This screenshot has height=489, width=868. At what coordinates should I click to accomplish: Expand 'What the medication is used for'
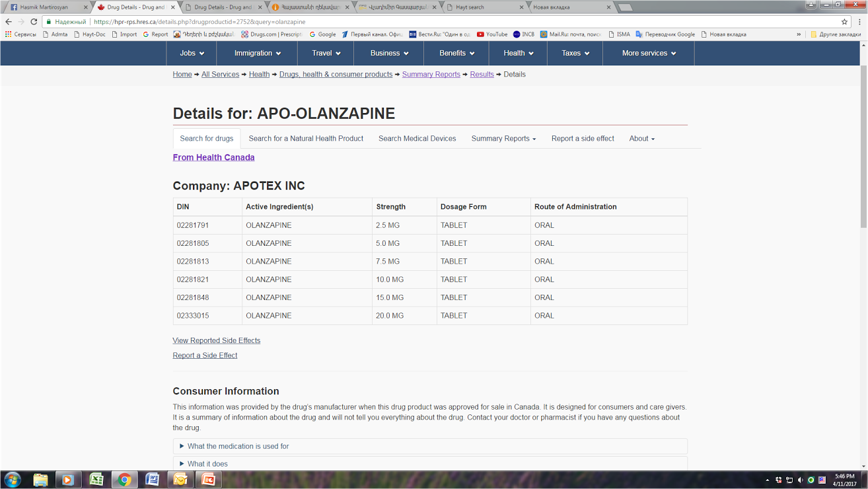[x=238, y=446]
